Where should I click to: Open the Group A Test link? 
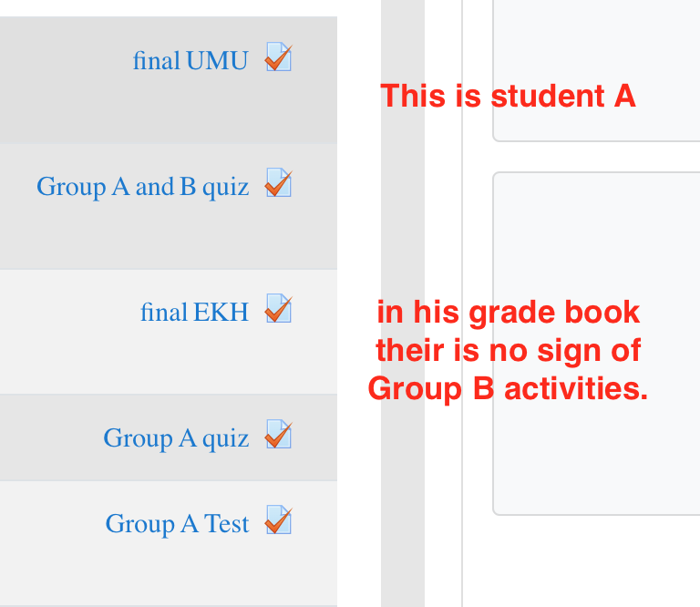point(177,524)
